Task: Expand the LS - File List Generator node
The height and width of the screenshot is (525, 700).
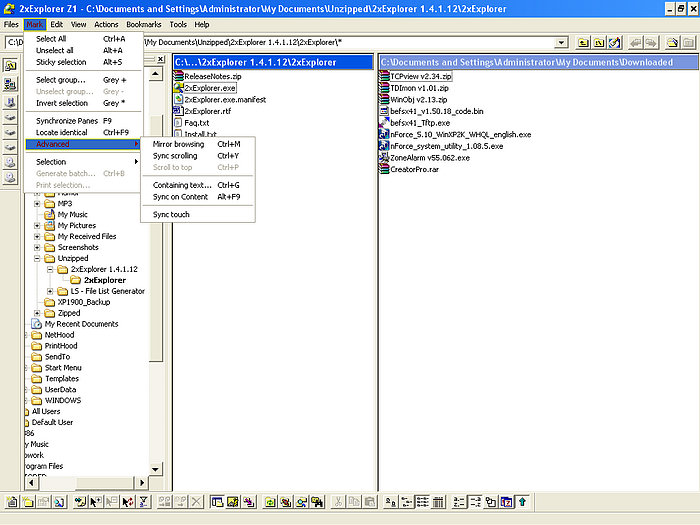Action: [50, 291]
